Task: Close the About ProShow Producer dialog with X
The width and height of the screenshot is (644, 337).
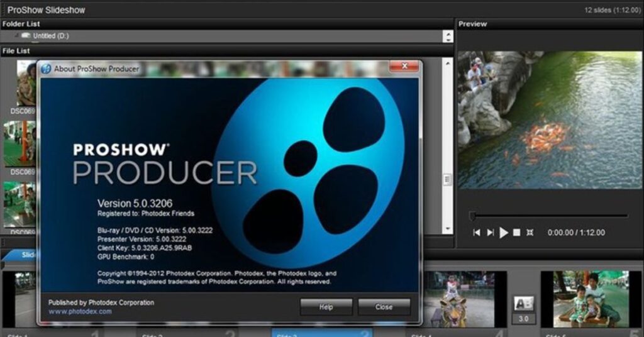Action: 404,66
